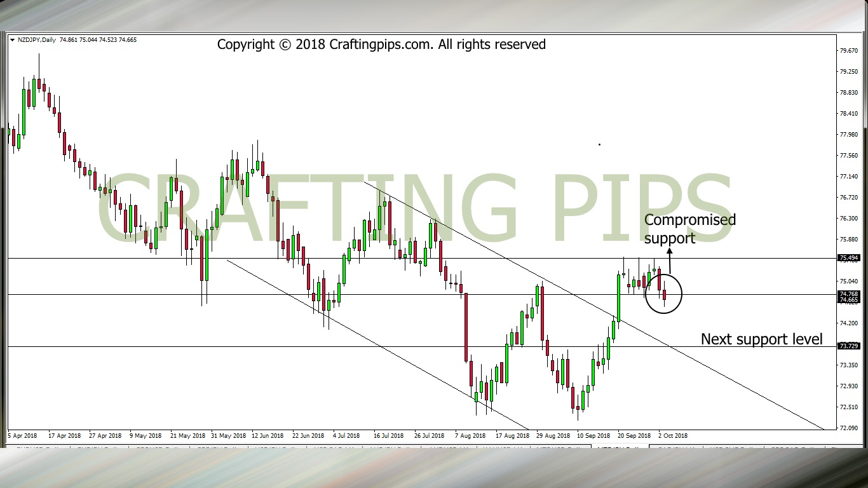Screen dimensions: 868x488
Task: Click the current price tag 74.665
Action: pyautogui.click(x=849, y=300)
